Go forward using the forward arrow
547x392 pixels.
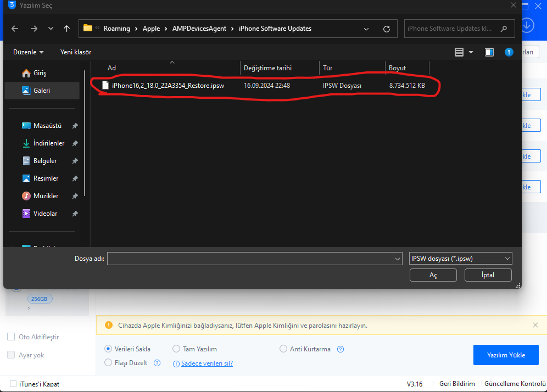tap(34, 29)
